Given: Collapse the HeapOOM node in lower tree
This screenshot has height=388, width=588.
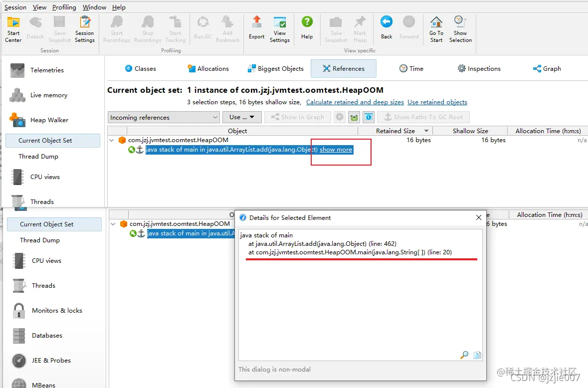Looking at the screenshot, I should [113, 224].
